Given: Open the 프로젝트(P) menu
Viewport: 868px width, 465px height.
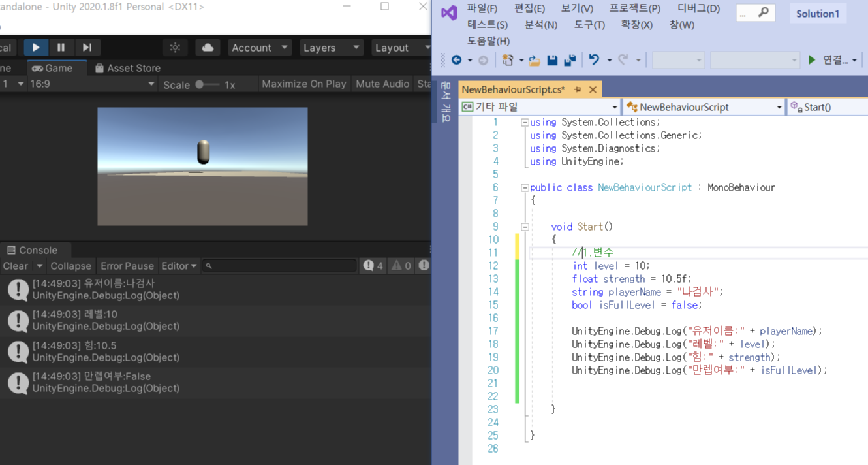Looking at the screenshot, I should (635, 8).
